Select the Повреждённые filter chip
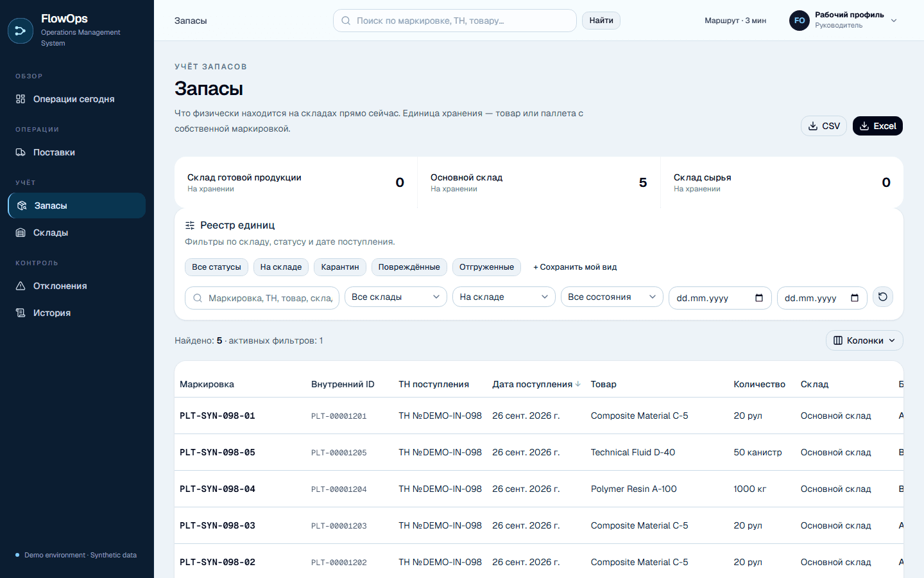924x578 pixels. tap(409, 267)
